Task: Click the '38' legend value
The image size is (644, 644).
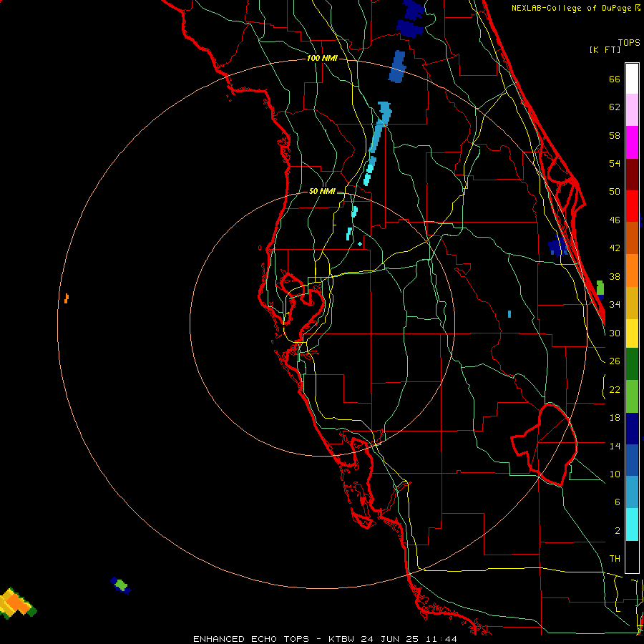Action: point(615,276)
